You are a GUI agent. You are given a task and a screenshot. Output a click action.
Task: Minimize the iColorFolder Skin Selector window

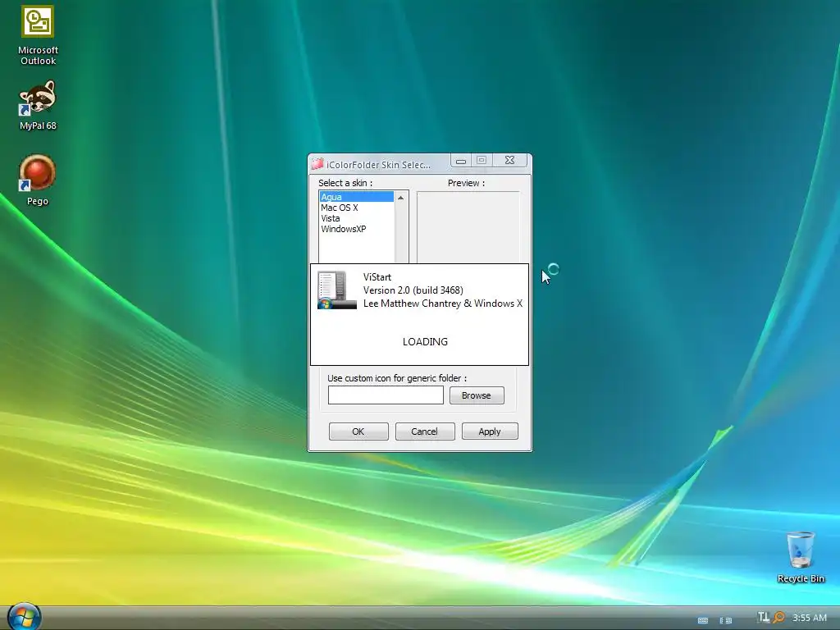[x=461, y=160]
